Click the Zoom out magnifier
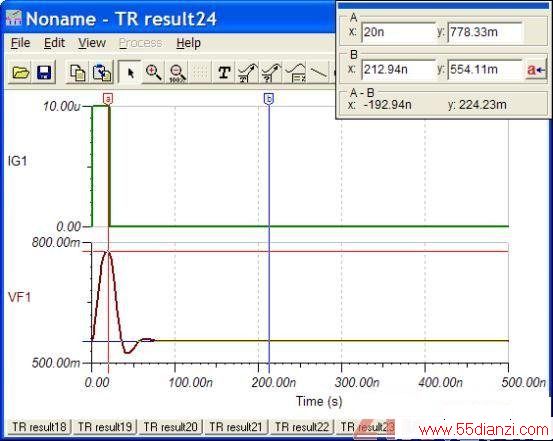 [x=177, y=72]
